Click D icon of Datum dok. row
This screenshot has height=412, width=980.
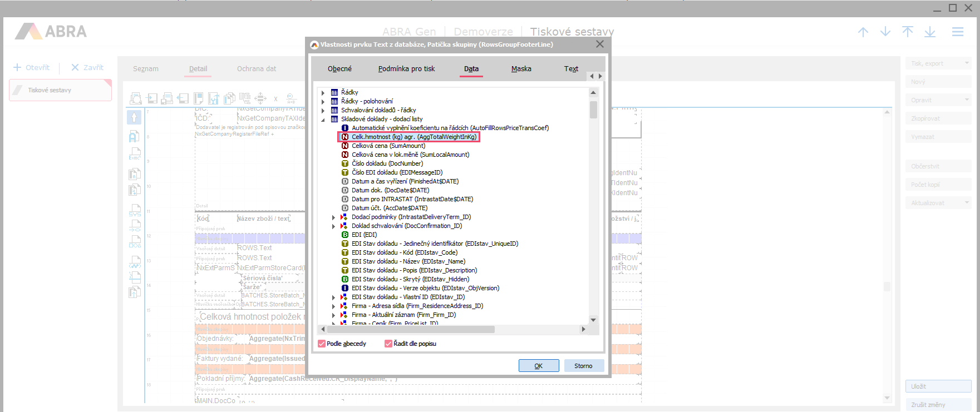[x=345, y=190]
